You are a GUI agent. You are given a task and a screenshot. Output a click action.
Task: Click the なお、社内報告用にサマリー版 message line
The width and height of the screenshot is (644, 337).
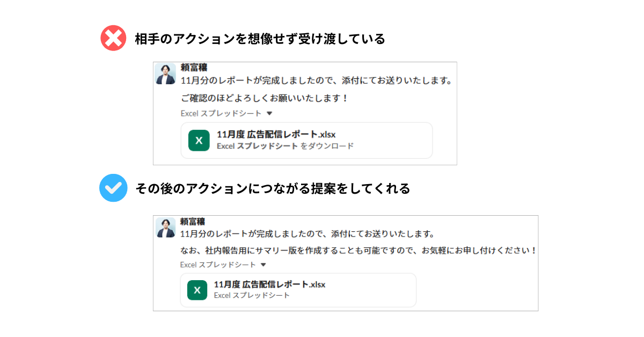tap(358, 251)
